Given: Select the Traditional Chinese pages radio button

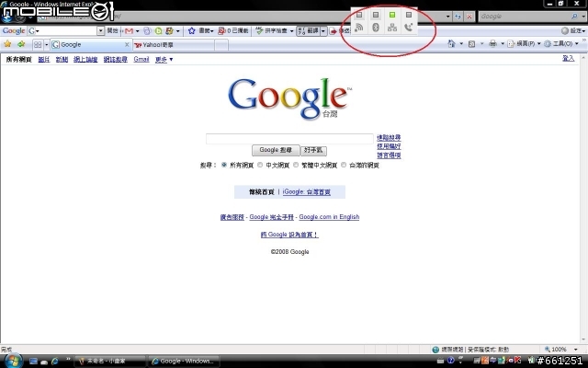Looking at the screenshot, I should pos(296,165).
